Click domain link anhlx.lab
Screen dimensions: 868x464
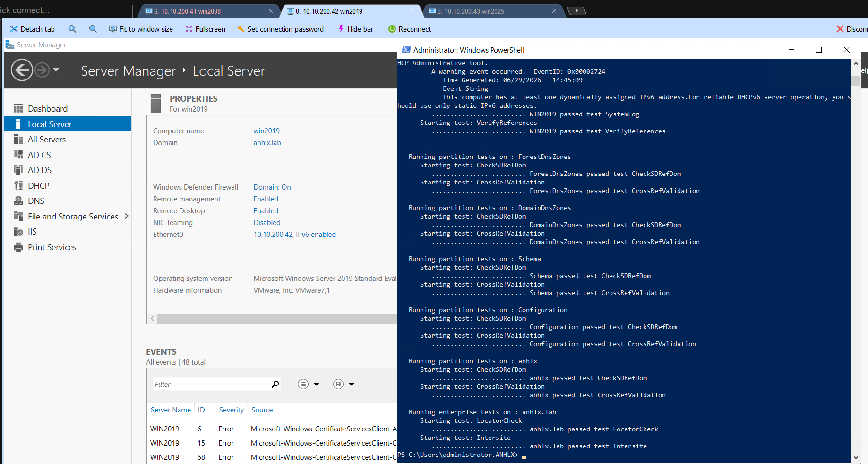[x=267, y=142]
